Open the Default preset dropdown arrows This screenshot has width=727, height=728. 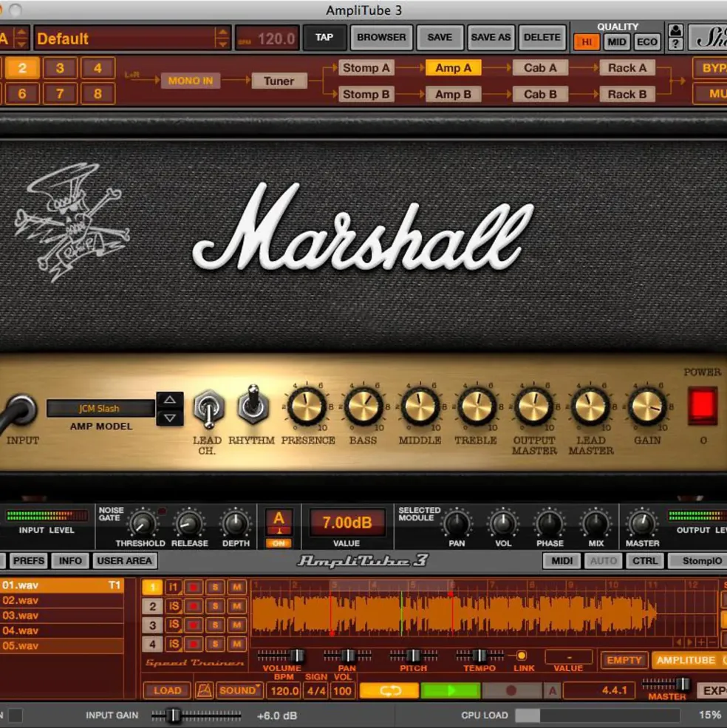click(222, 38)
